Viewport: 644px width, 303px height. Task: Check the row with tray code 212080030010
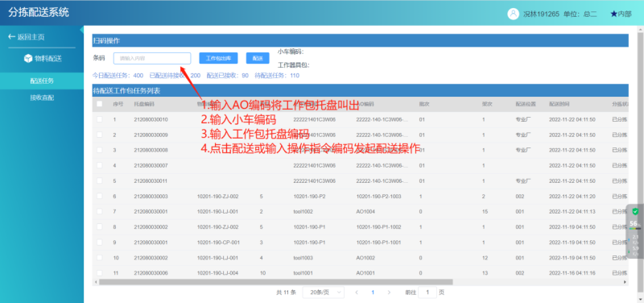99,119
